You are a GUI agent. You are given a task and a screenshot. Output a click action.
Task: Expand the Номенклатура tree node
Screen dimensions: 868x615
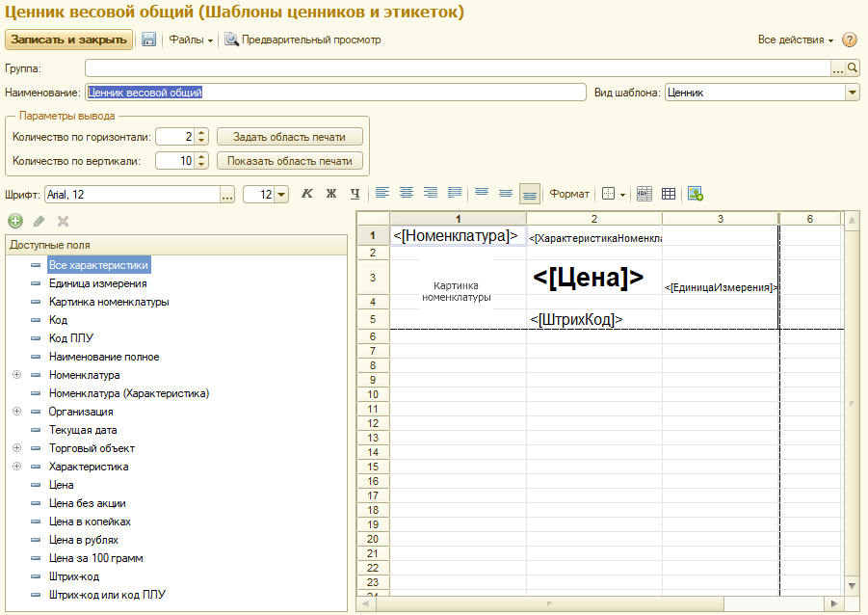click(x=17, y=375)
